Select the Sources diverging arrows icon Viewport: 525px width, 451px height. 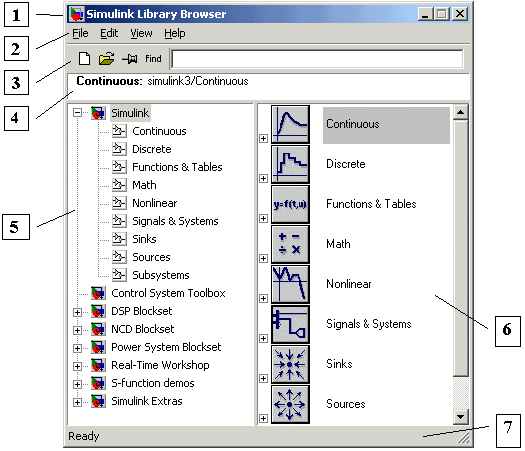pos(290,404)
